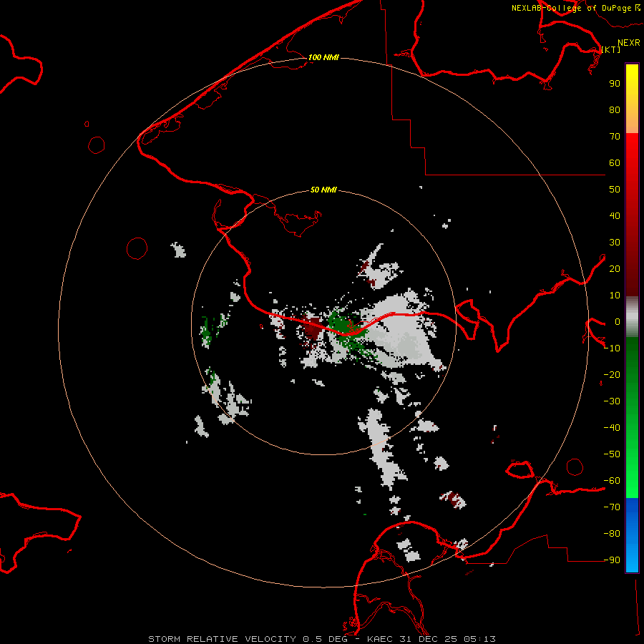Click the -40 value on velocity scale
The height and width of the screenshot is (644, 644).
(x=612, y=428)
